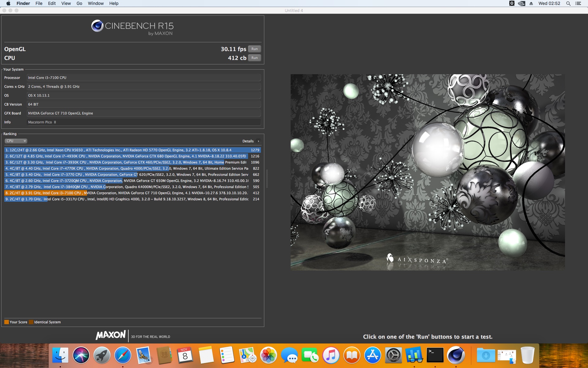Click the eject icon in menu bar
Image resolution: width=588 pixels, height=368 pixels.
click(531, 3)
